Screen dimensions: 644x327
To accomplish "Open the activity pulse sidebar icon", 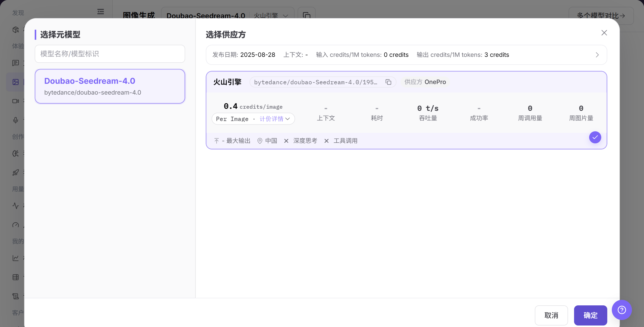I will pos(16,206).
